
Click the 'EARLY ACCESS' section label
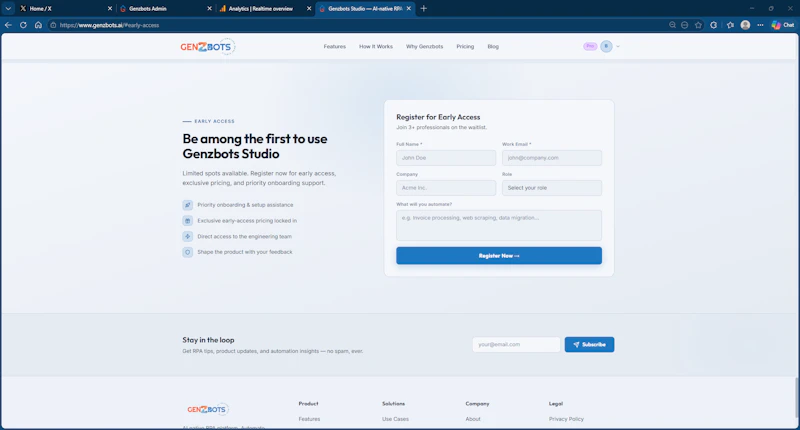(x=214, y=121)
